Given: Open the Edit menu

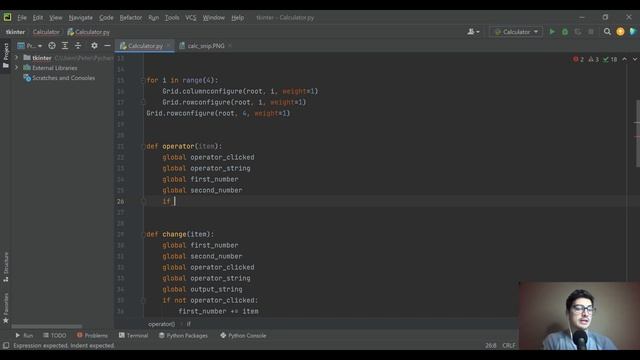Looking at the screenshot, I should click(x=38, y=18).
